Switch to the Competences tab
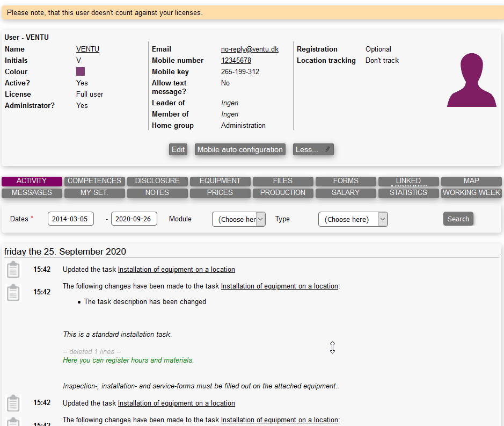This screenshot has width=504, height=426. pyautogui.click(x=94, y=181)
